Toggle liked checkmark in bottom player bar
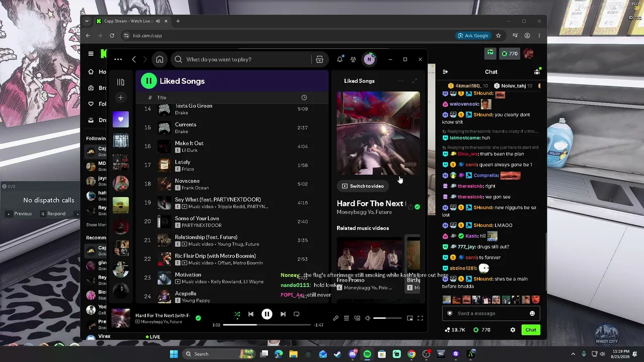Viewport: 644px width, 362px height. coord(198,318)
